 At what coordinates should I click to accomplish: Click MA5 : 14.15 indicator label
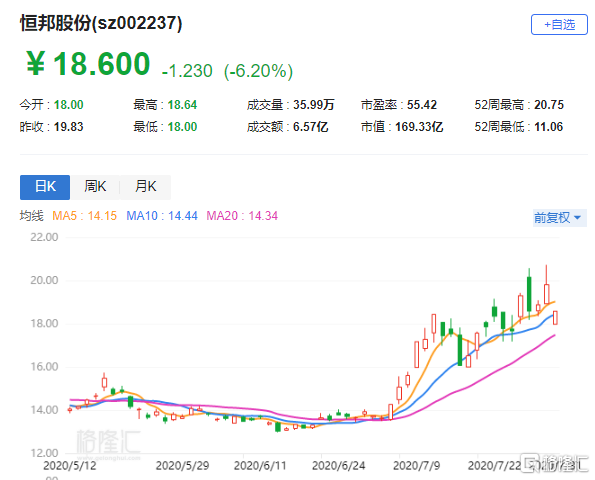(x=84, y=216)
